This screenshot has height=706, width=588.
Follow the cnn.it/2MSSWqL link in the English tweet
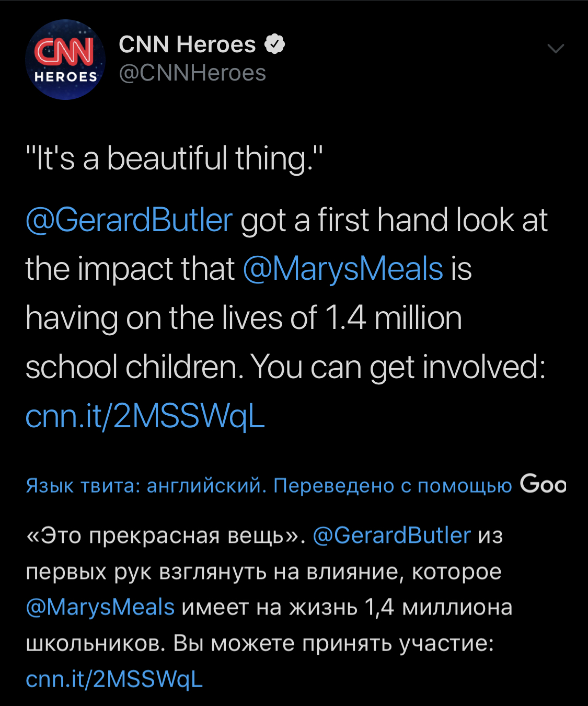tap(145, 416)
